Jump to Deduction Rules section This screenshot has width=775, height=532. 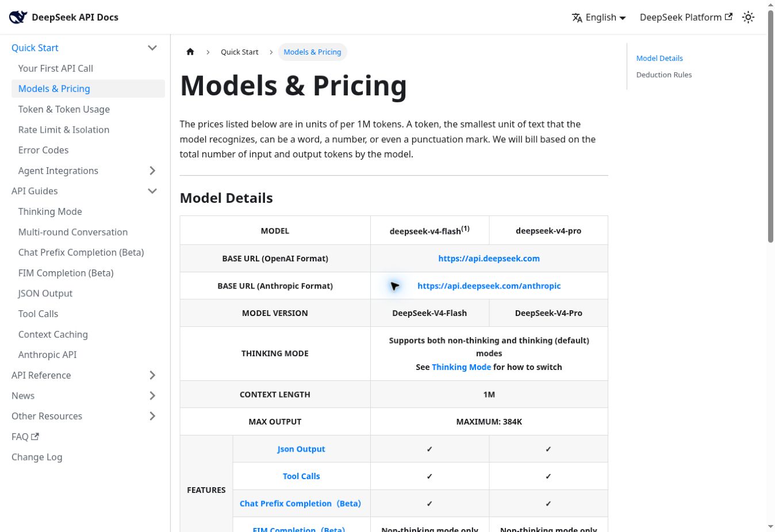point(664,75)
